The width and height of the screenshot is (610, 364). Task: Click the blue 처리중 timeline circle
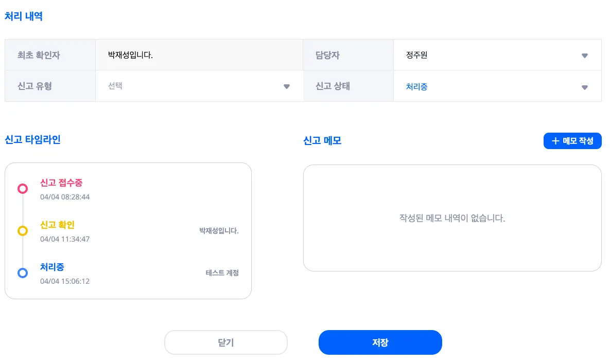click(x=23, y=273)
